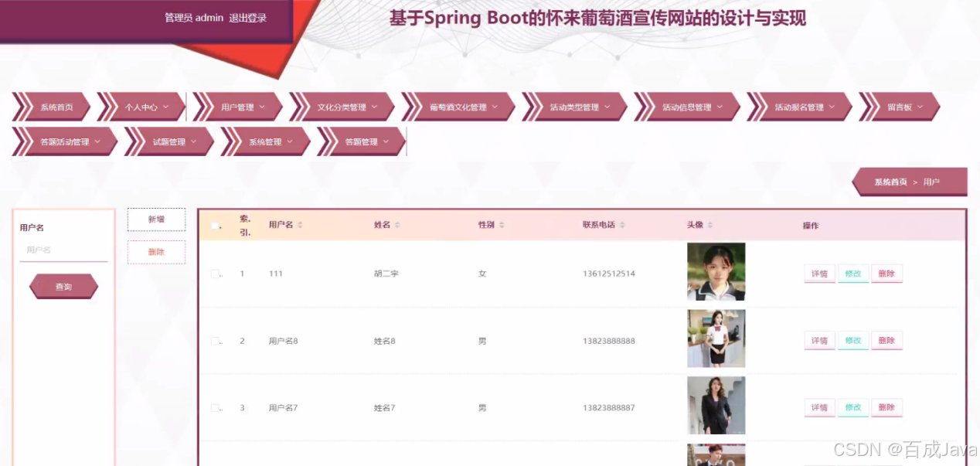View 详情 for 用户名8
Viewport: 980px width, 466px height.
(x=819, y=341)
